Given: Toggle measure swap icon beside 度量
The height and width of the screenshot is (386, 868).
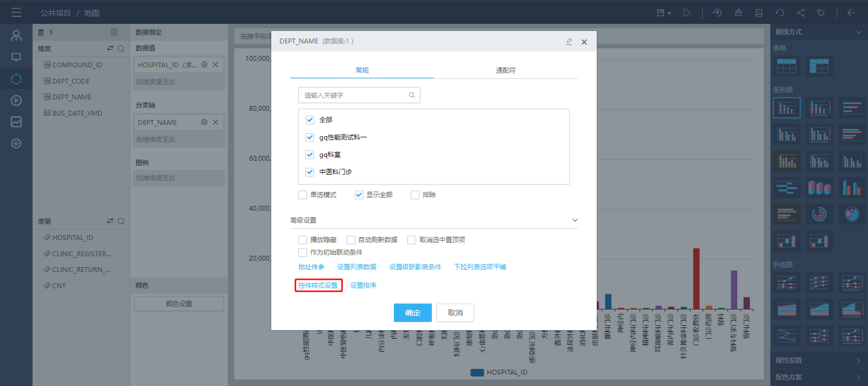Looking at the screenshot, I should tap(110, 221).
